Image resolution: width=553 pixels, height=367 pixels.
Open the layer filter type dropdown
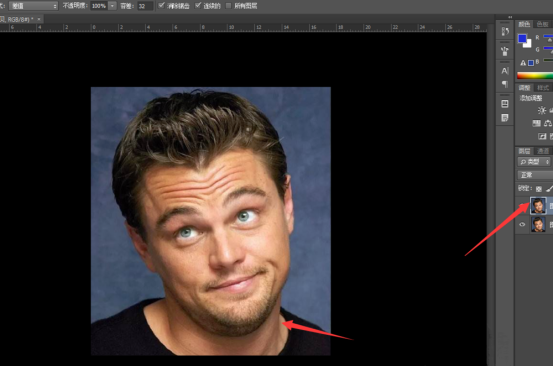(x=534, y=162)
